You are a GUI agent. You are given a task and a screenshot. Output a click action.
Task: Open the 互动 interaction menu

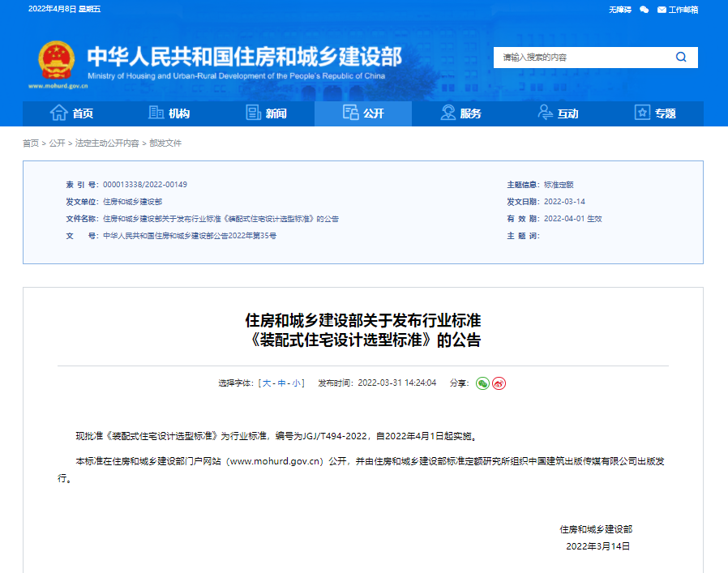[x=558, y=113]
